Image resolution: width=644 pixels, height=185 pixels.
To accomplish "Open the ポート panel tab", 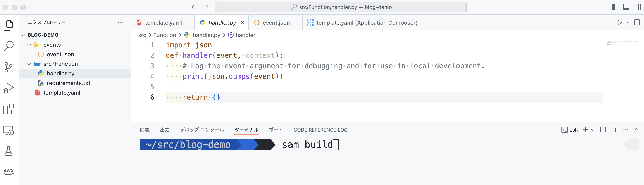I will coord(276,130).
